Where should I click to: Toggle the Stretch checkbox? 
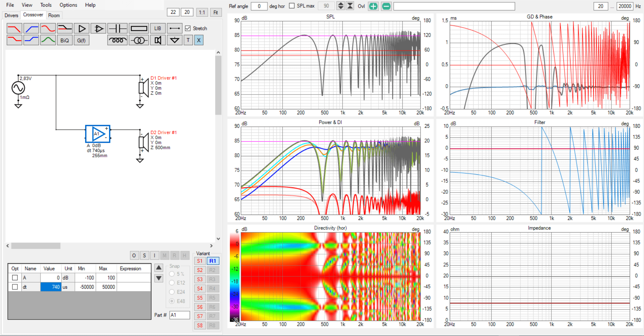[x=188, y=29]
